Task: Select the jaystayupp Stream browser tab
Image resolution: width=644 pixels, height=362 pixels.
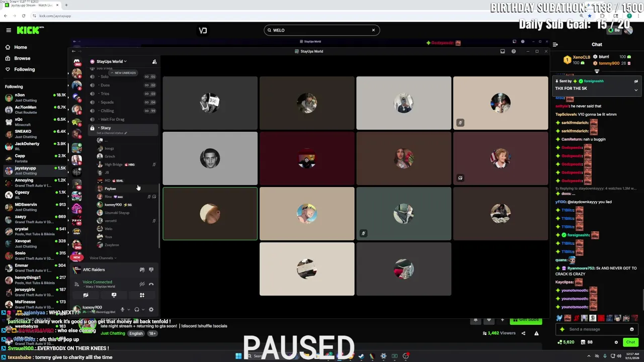Action: [31, 5]
